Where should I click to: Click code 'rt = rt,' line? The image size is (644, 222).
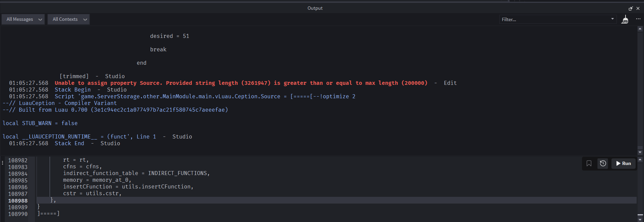click(76, 160)
